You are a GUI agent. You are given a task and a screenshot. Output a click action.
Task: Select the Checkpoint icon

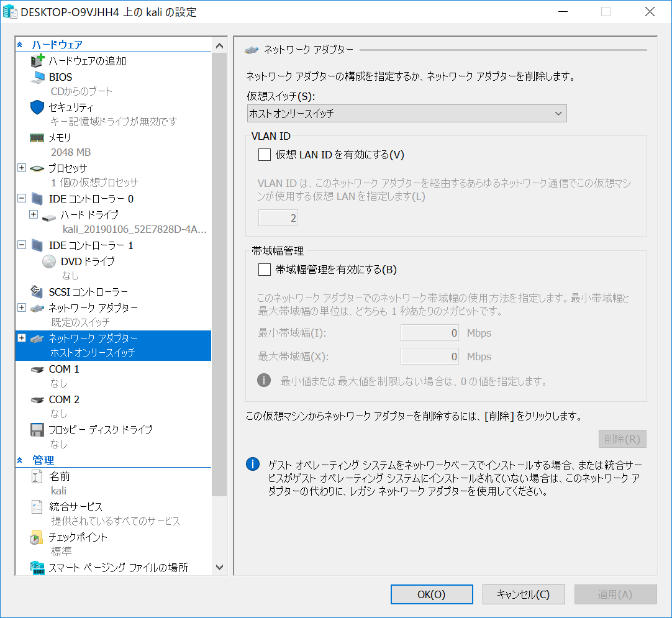[37, 538]
